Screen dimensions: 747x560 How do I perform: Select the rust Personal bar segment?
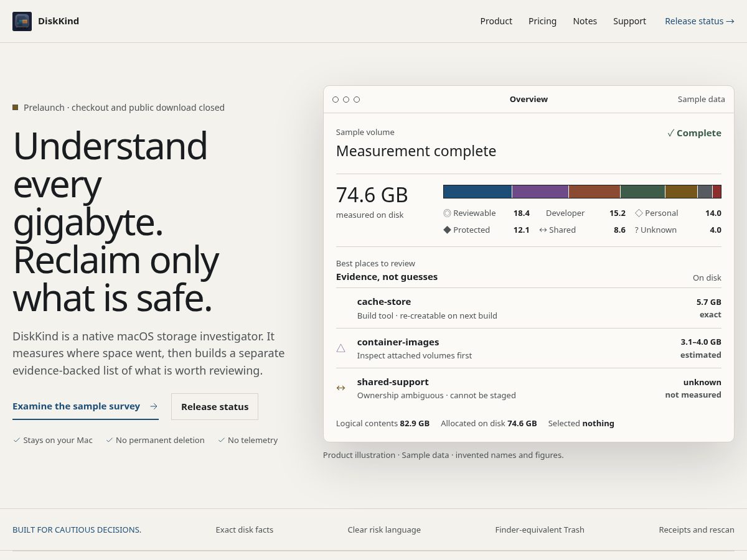[x=594, y=192]
